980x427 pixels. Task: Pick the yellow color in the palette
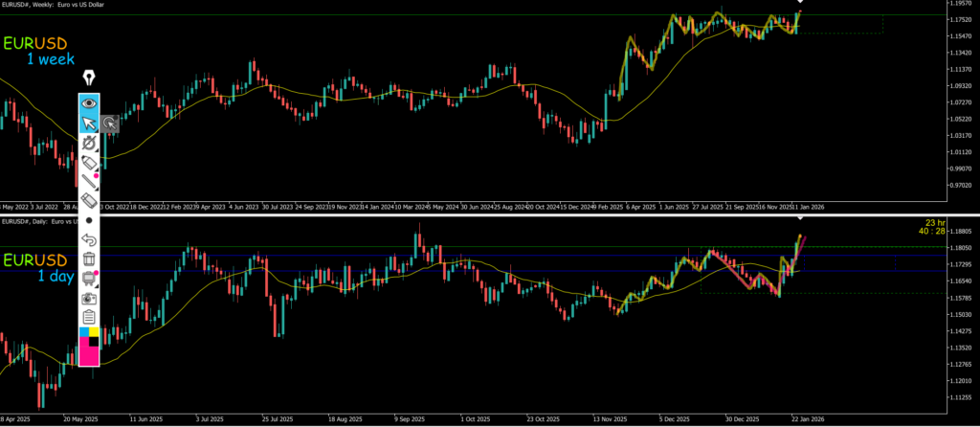[95, 332]
